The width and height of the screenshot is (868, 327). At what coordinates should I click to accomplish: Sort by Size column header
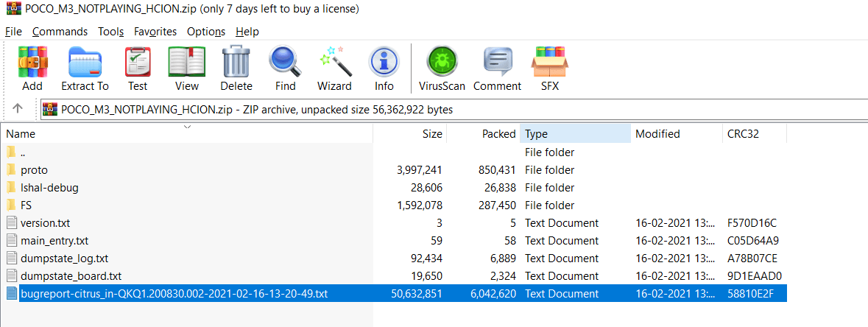(x=432, y=134)
